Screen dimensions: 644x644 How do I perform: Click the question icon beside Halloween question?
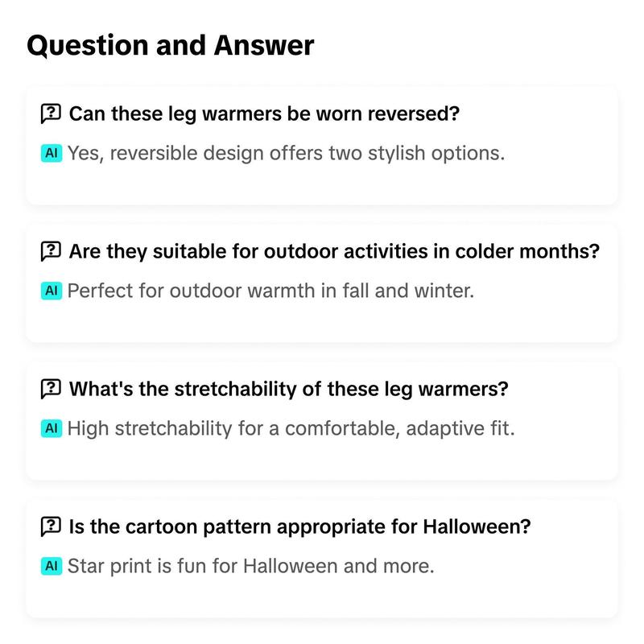51,526
